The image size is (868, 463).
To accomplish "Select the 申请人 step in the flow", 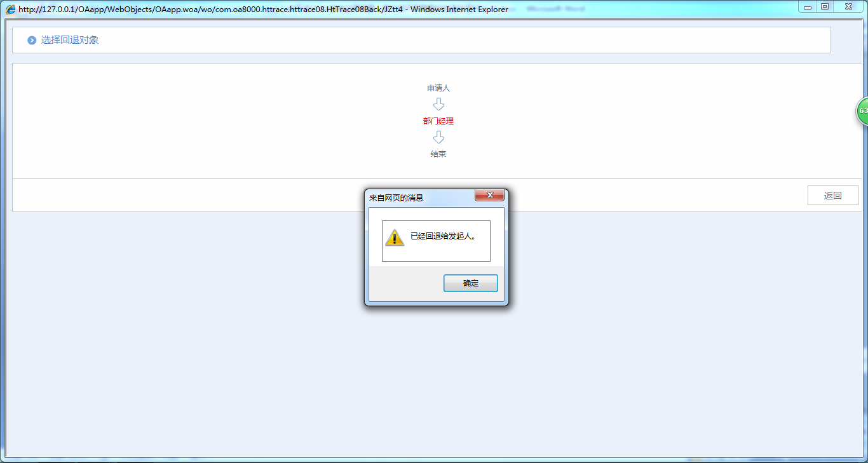I will [438, 88].
